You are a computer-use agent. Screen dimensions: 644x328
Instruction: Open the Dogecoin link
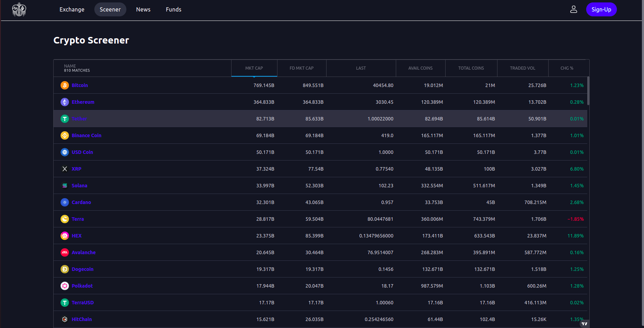(83, 269)
